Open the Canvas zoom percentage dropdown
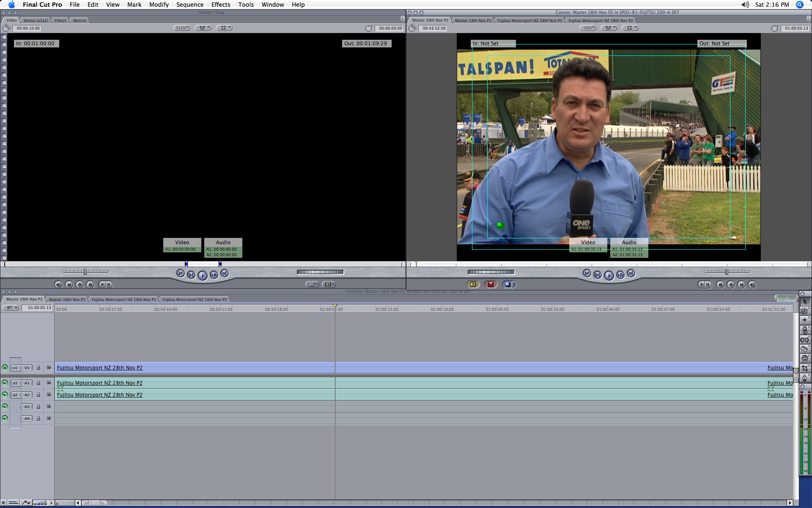The height and width of the screenshot is (508, 812). [x=587, y=28]
